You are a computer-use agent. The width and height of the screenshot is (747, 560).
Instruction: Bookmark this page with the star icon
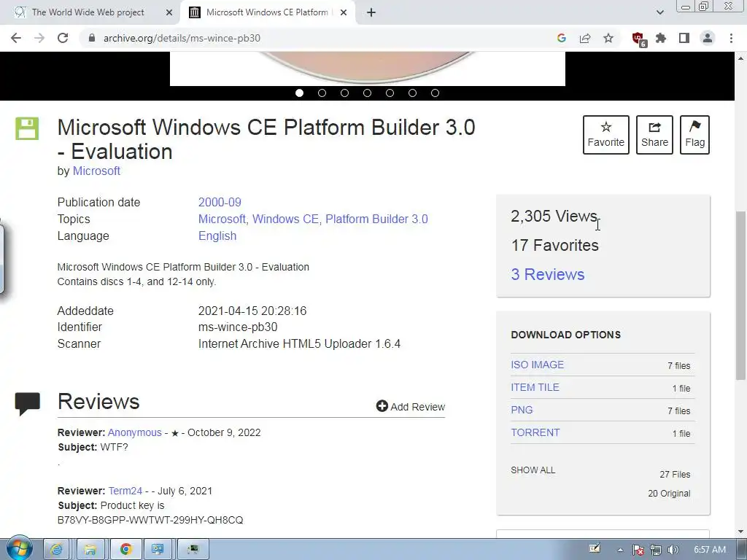[x=608, y=38]
